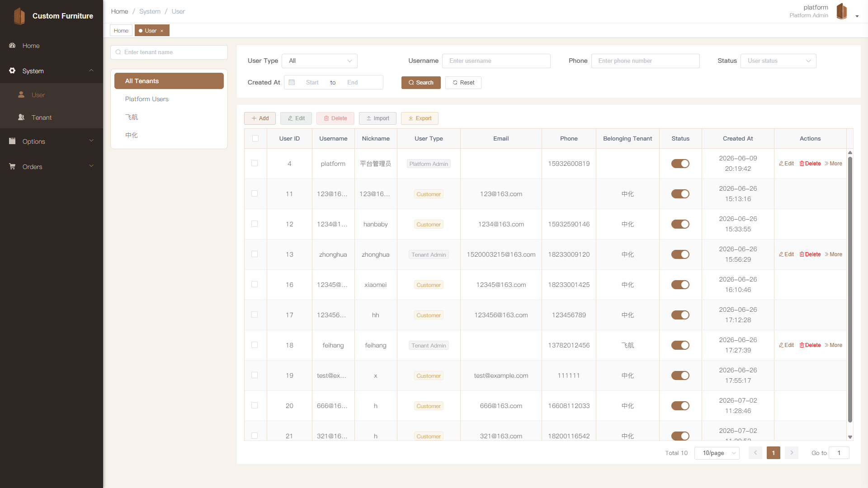Image resolution: width=868 pixels, height=488 pixels.
Task: Open the account dropdown arrow top right
Action: click(x=857, y=16)
